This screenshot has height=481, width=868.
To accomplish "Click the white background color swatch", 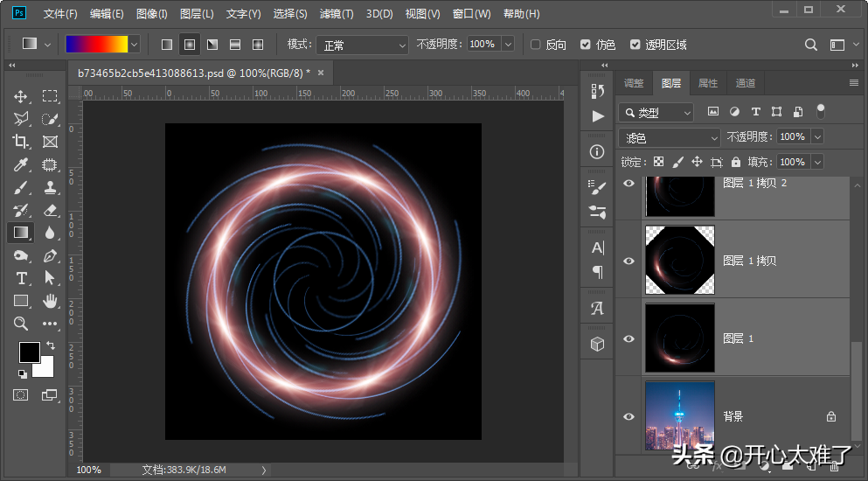I will (45, 369).
